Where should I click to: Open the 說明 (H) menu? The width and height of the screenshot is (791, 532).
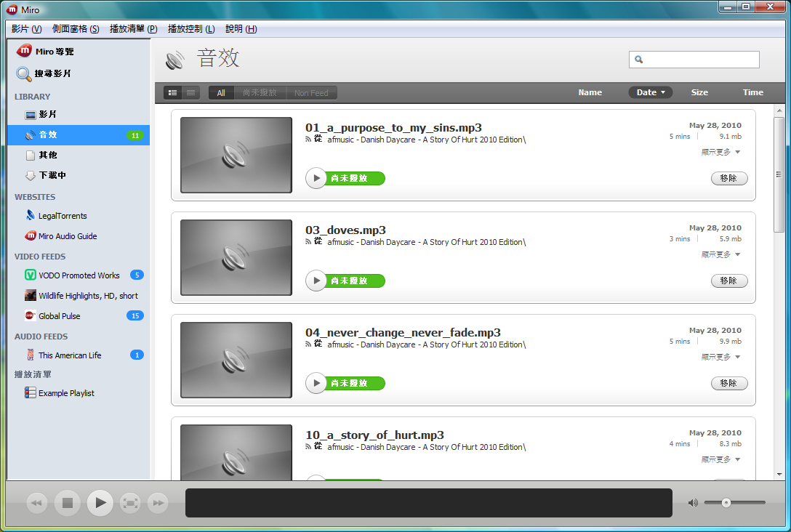(241, 29)
